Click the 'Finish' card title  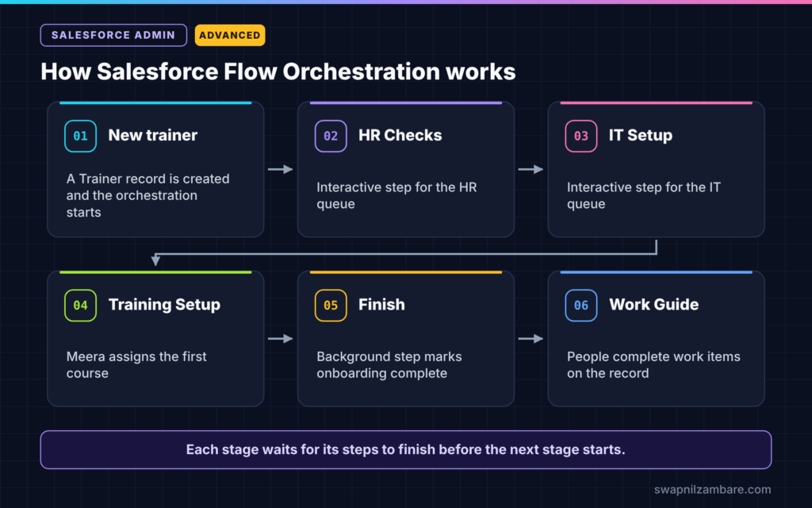pos(381,305)
